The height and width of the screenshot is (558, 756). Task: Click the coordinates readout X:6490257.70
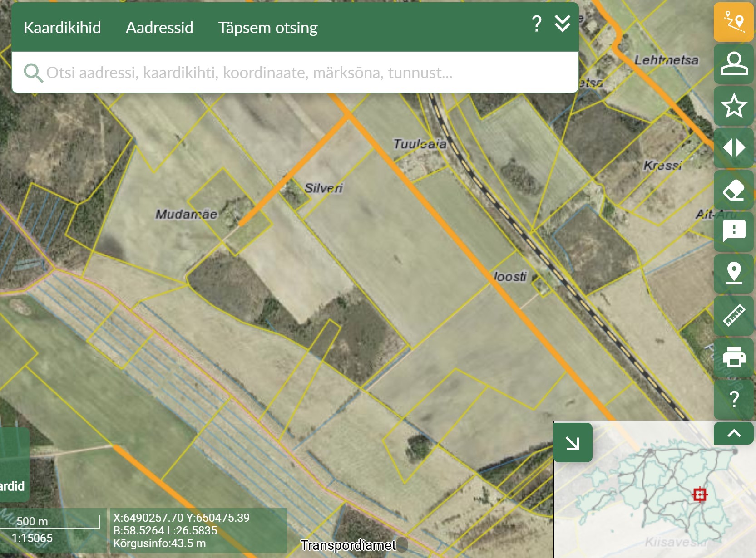pyautogui.click(x=181, y=518)
